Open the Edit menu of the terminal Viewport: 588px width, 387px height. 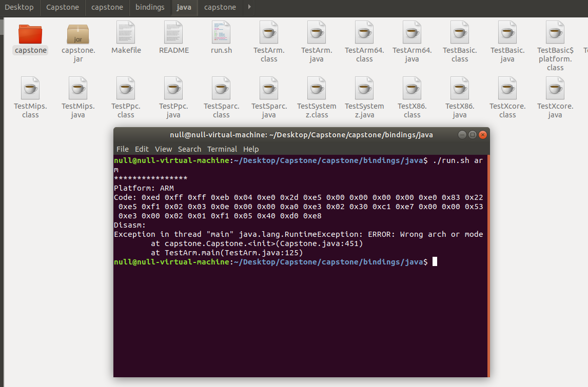pyautogui.click(x=142, y=149)
